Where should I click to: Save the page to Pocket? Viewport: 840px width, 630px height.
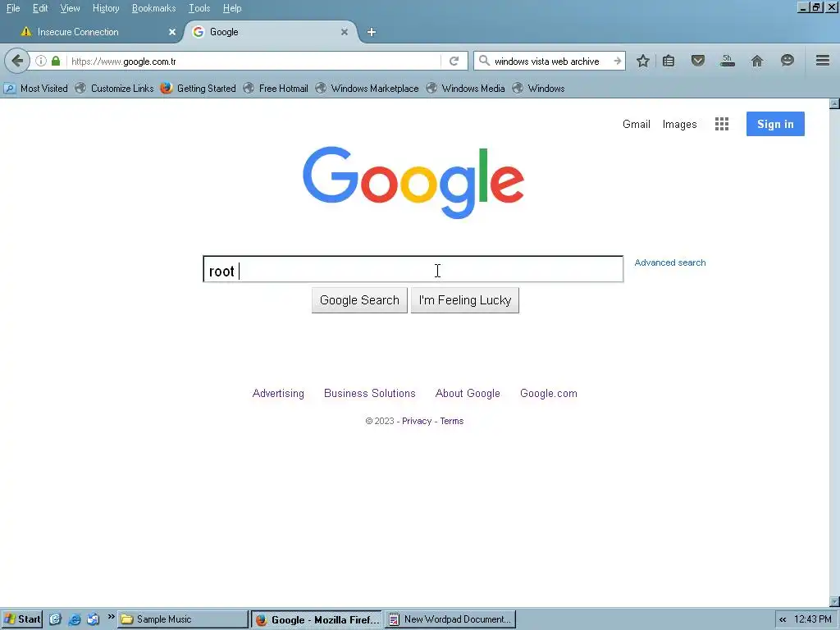point(697,61)
